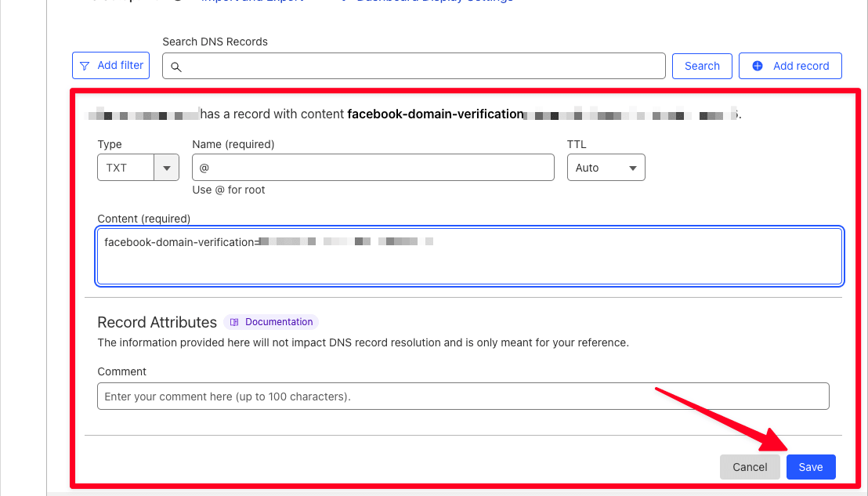Viewport: 868px width, 496px height.
Task: Focus the Search DNS Records field
Action: coord(414,67)
